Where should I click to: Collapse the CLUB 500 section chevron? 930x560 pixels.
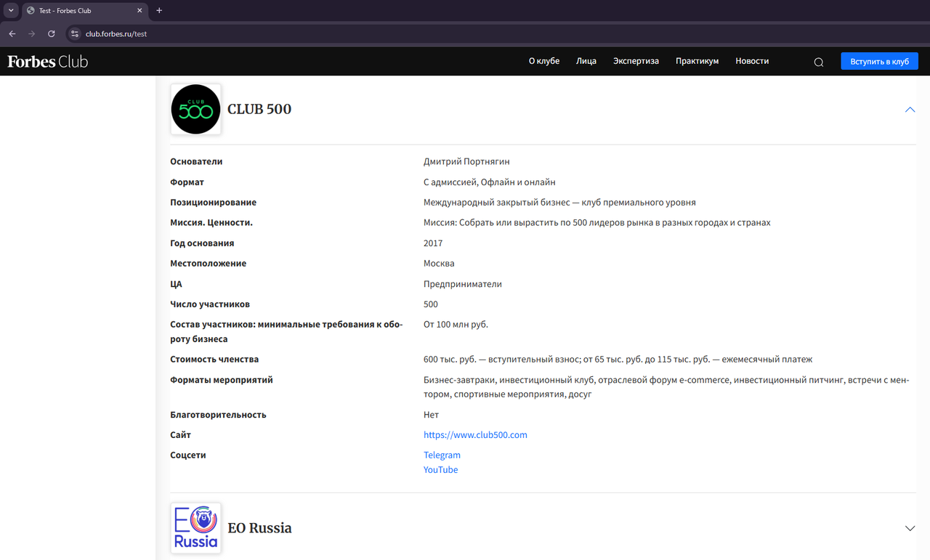910,110
